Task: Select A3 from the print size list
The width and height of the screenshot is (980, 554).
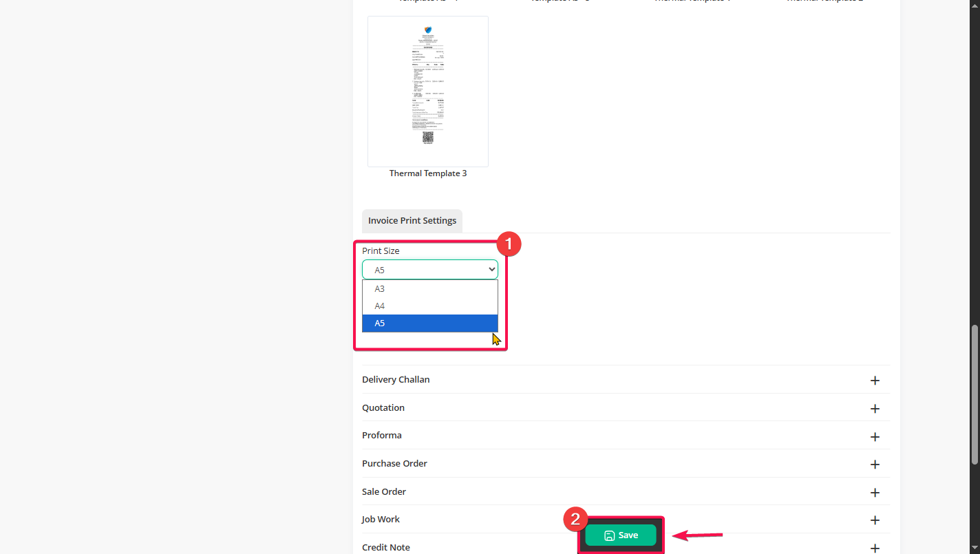Action: (x=429, y=289)
